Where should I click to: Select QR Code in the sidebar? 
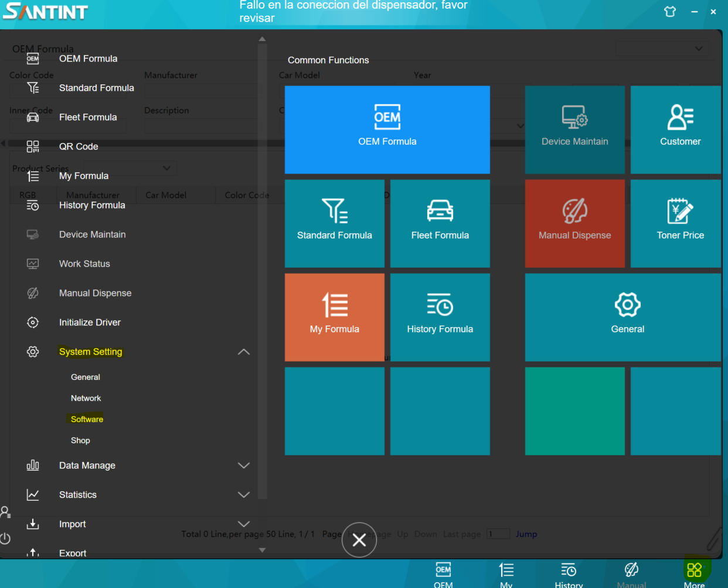coord(79,147)
